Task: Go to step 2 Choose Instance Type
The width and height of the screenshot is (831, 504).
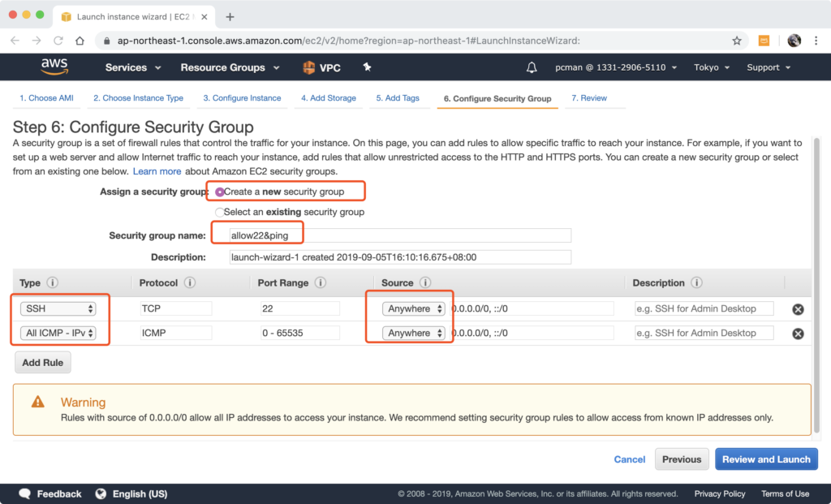Action: click(138, 98)
